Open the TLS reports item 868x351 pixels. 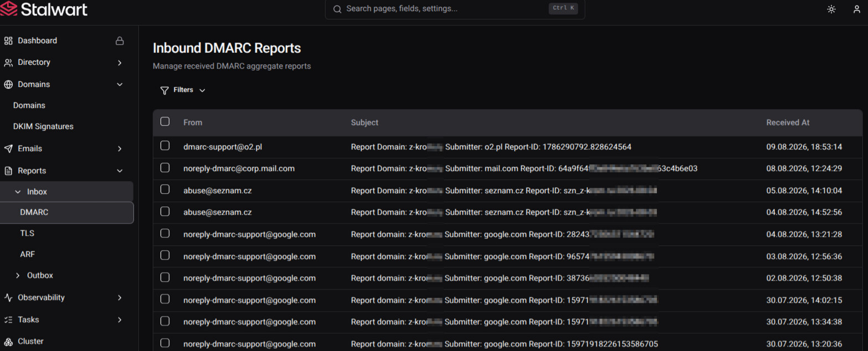(x=27, y=234)
